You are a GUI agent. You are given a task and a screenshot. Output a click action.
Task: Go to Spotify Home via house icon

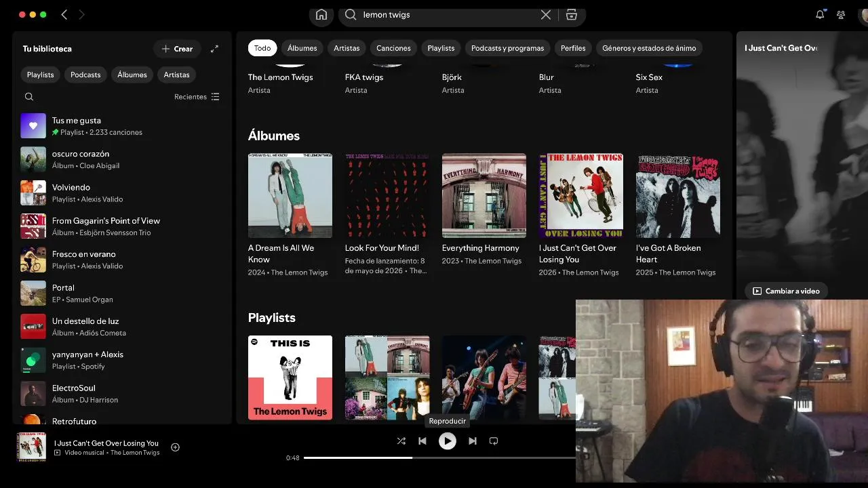[x=321, y=15]
